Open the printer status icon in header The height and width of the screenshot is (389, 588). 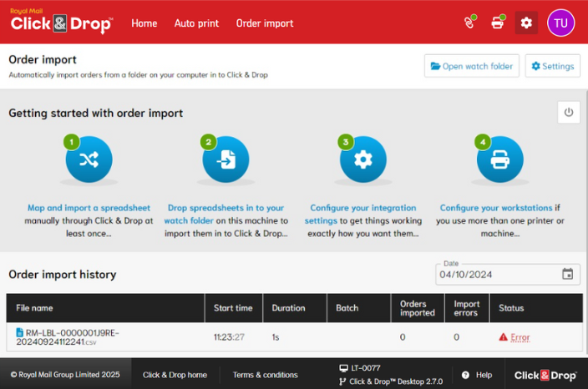click(x=498, y=23)
